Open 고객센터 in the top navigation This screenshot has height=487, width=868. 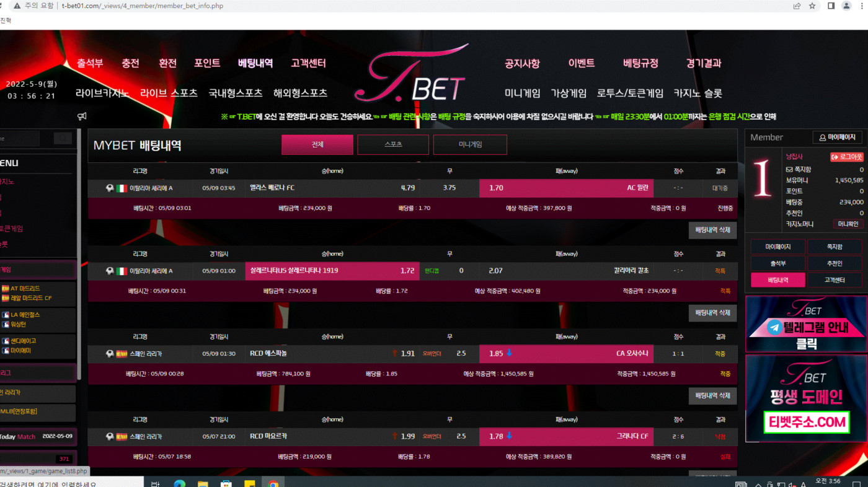tap(308, 63)
